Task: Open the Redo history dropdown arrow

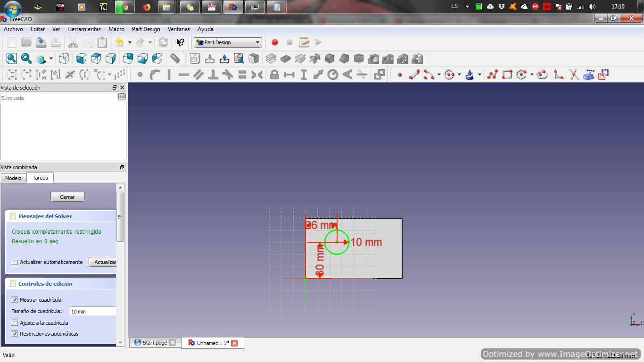Action: point(150,42)
